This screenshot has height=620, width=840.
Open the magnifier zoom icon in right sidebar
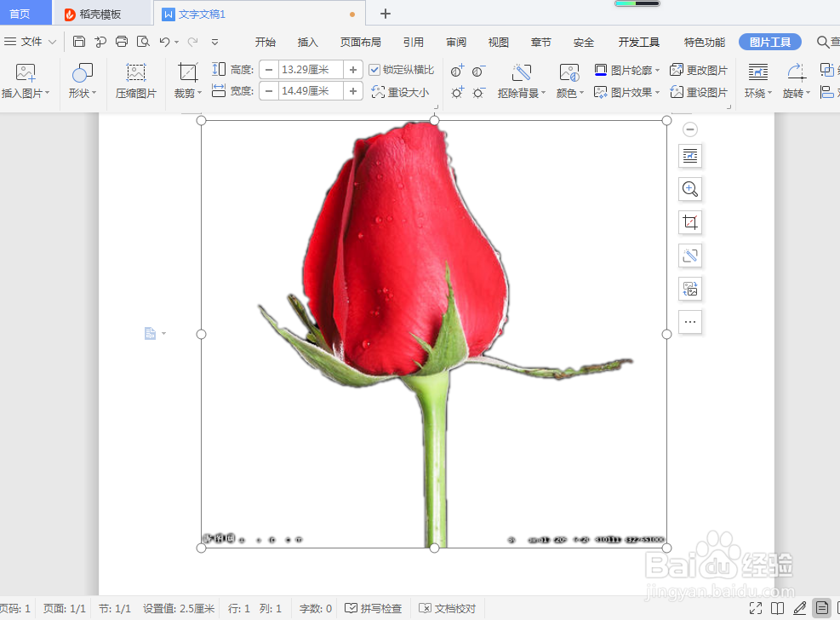point(689,189)
